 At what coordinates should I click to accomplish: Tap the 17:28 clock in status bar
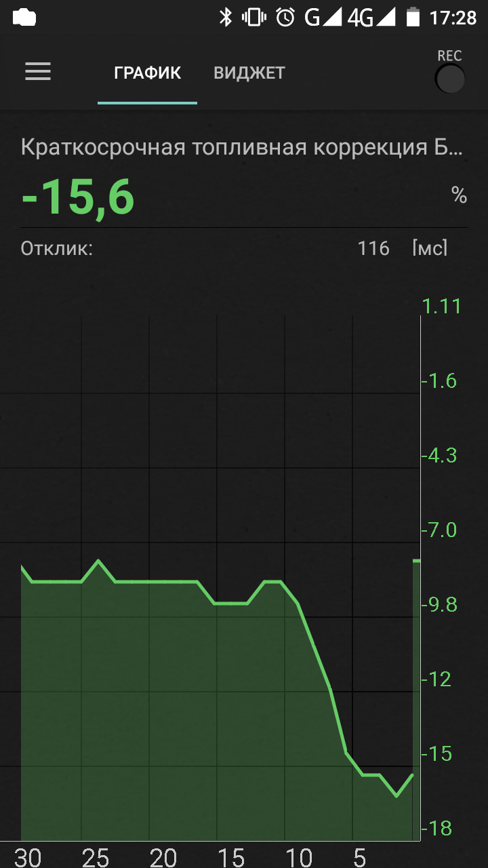click(x=453, y=18)
